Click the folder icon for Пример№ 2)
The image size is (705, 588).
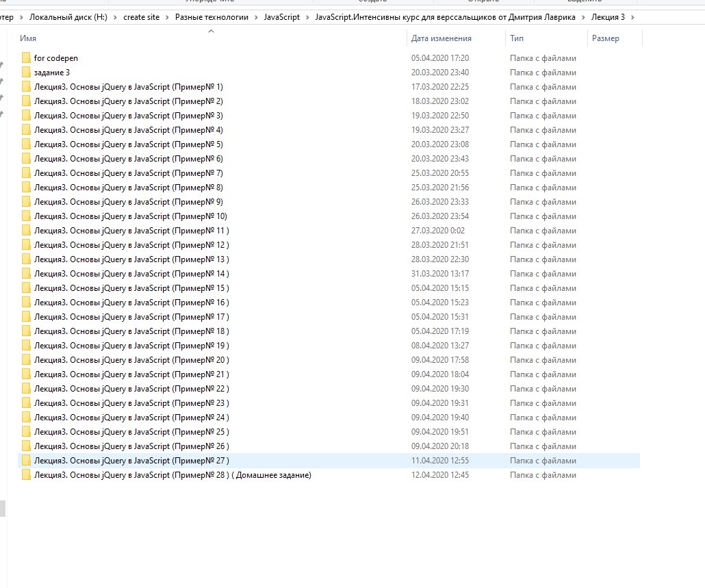pos(26,101)
